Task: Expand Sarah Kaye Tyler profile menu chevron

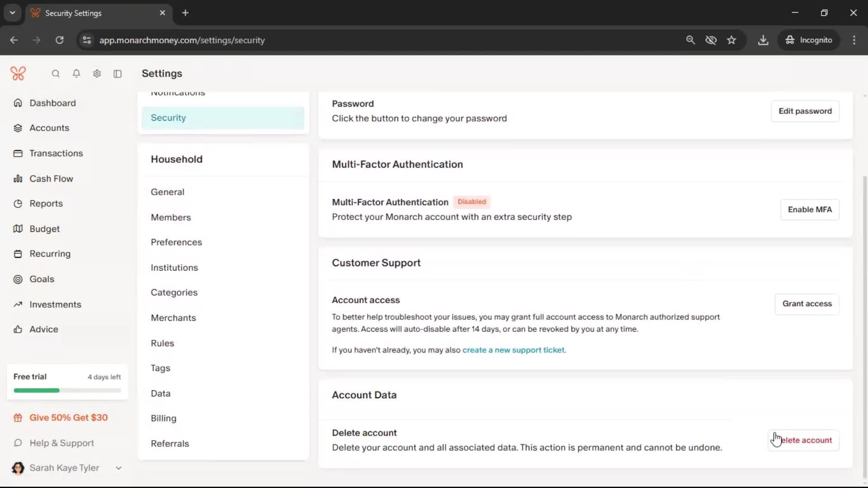Action: coord(118,468)
